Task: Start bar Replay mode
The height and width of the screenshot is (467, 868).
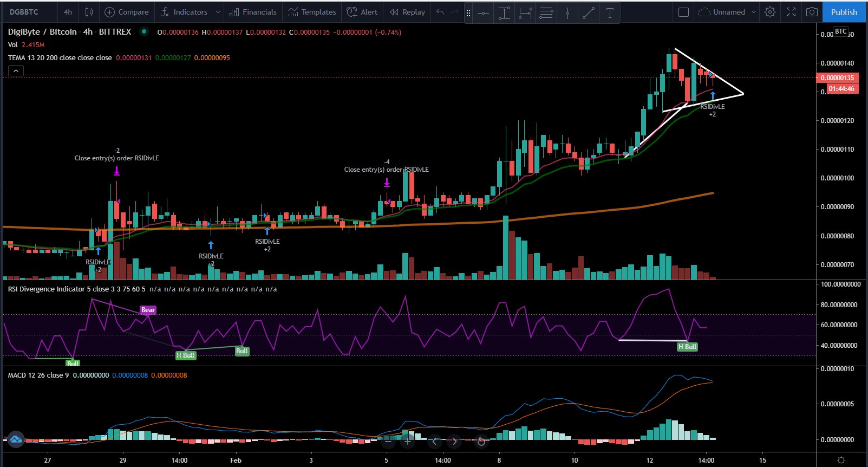Action: tap(407, 12)
